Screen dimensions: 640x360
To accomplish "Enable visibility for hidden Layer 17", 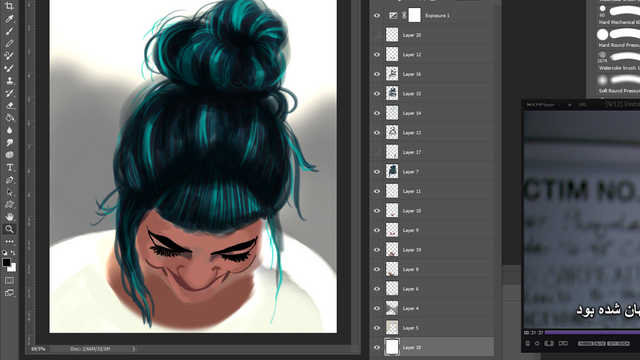I will pos(377,152).
